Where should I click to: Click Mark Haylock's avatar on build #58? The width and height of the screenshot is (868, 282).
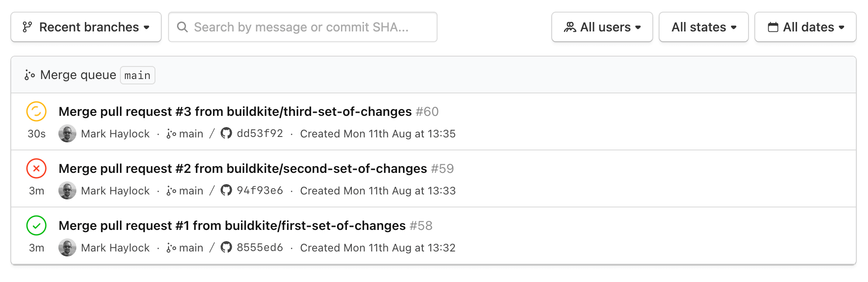pos(67,247)
